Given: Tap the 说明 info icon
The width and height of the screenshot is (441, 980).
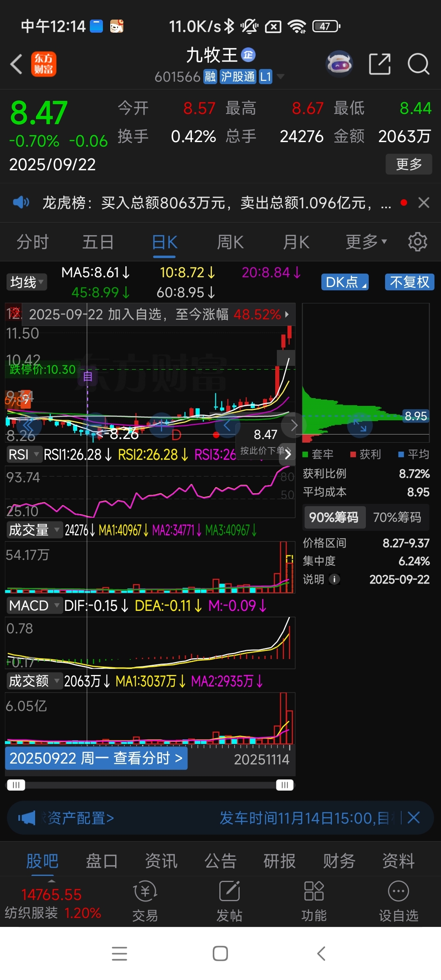Looking at the screenshot, I should click(334, 579).
